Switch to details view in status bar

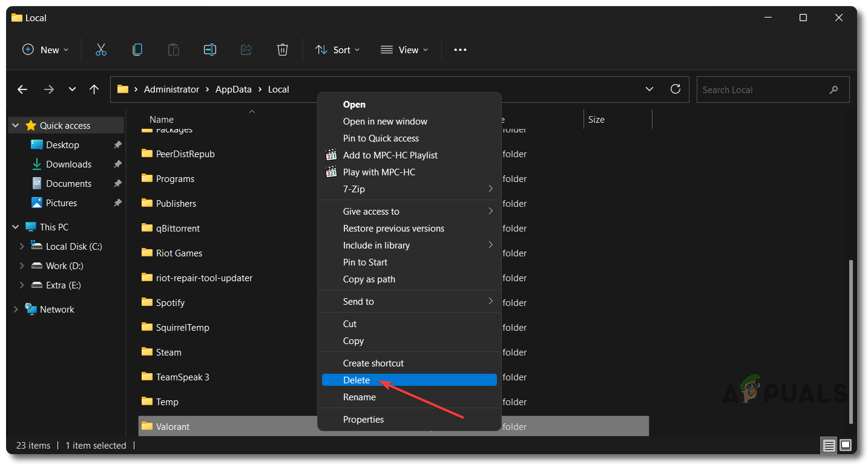pos(829,446)
